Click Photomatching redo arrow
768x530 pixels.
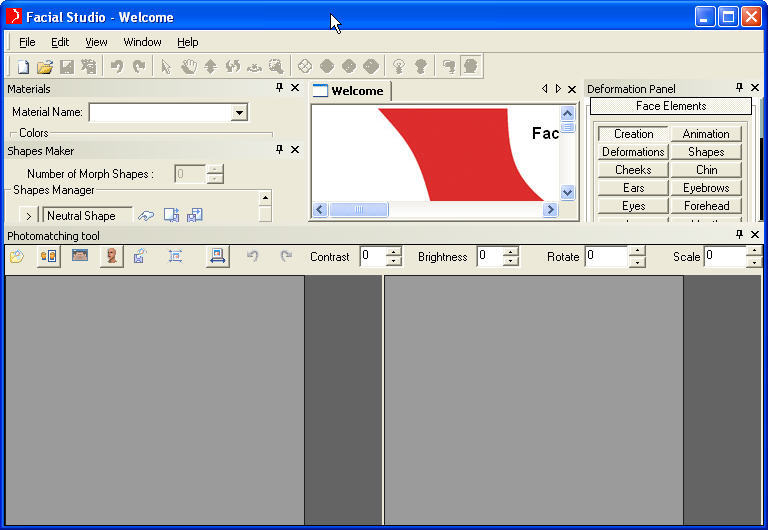click(286, 256)
